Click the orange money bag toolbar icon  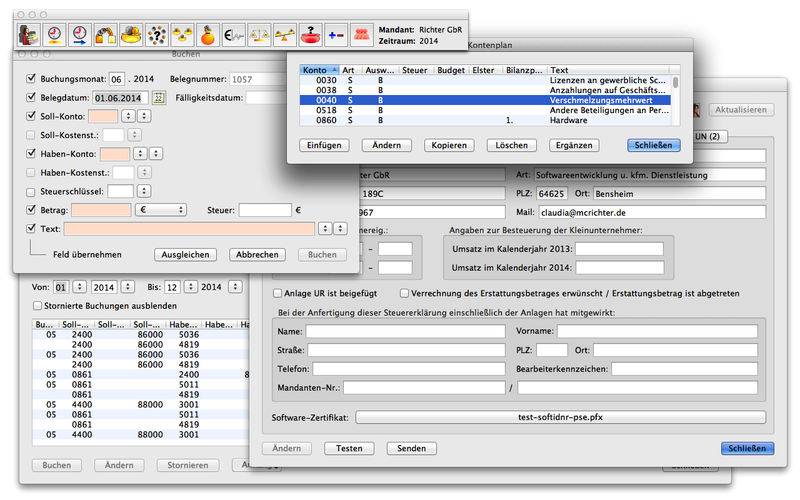(x=207, y=36)
